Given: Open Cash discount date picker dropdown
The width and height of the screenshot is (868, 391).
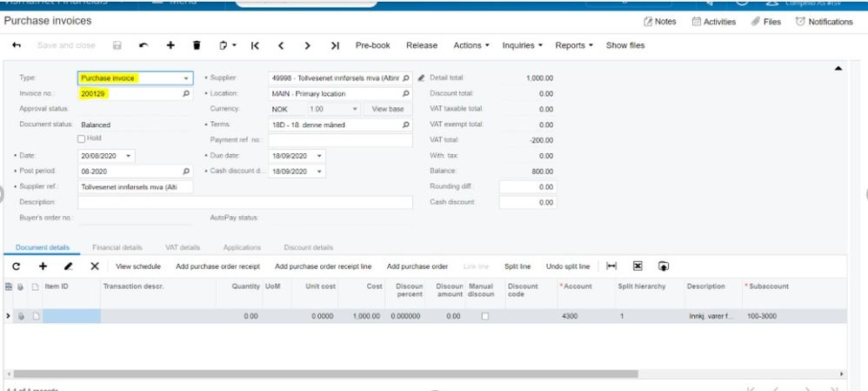Looking at the screenshot, I should [x=319, y=172].
